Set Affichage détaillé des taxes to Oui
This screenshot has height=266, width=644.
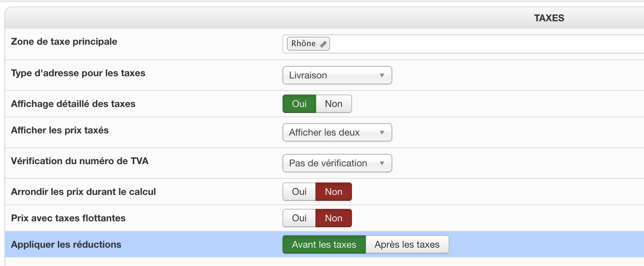click(299, 104)
